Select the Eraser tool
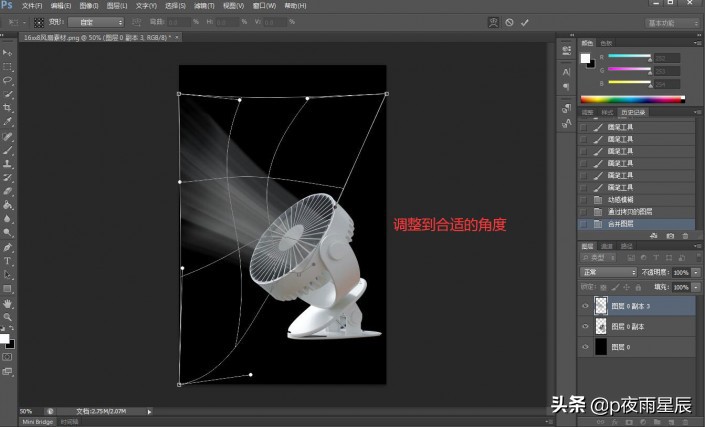The height and width of the screenshot is (427, 705). click(7, 191)
